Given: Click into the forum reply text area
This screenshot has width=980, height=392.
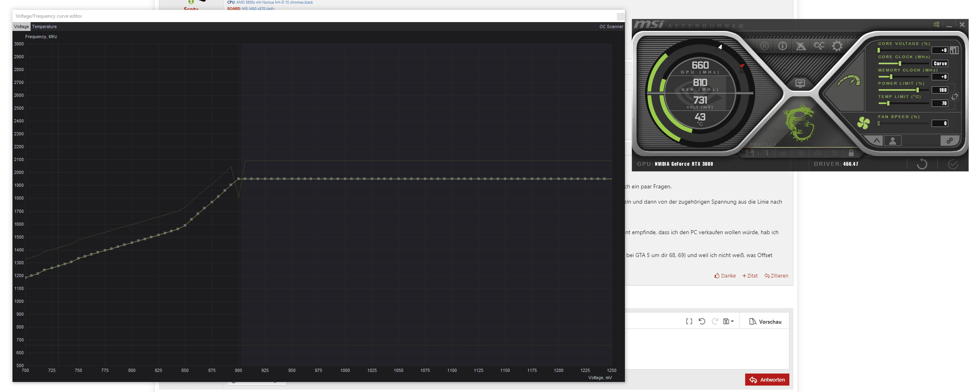Looking at the screenshot, I should click(x=707, y=349).
